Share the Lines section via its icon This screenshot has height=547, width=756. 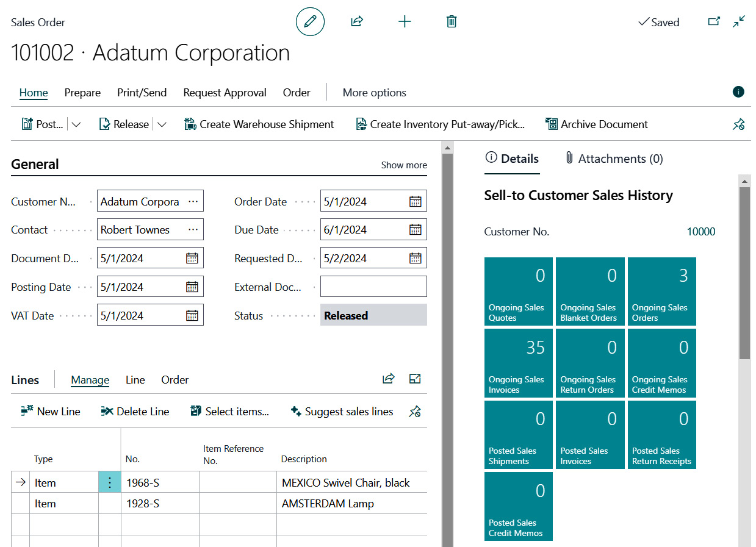(389, 379)
